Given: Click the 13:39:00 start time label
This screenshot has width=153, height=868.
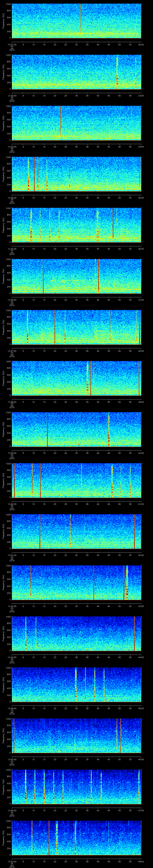Looking at the screenshot, I should (12, 453).
